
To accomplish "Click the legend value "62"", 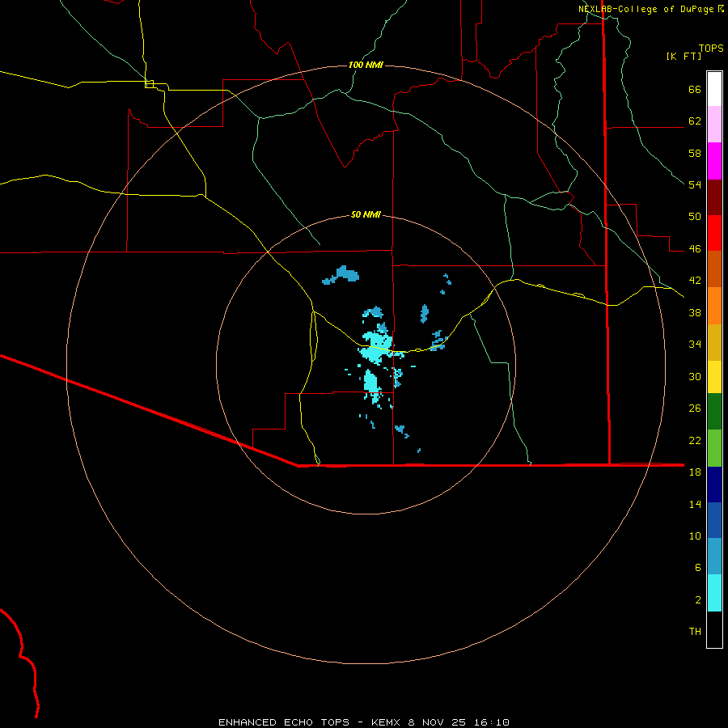I will tap(695, 121).
